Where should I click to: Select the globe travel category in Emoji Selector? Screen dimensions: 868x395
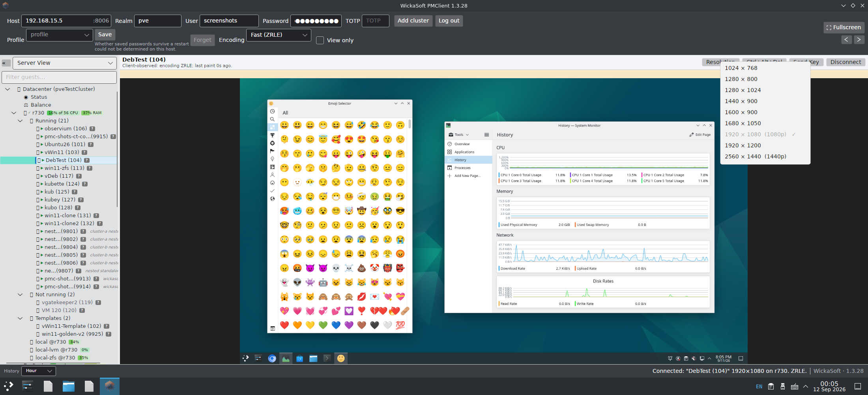tap(272, 199)
